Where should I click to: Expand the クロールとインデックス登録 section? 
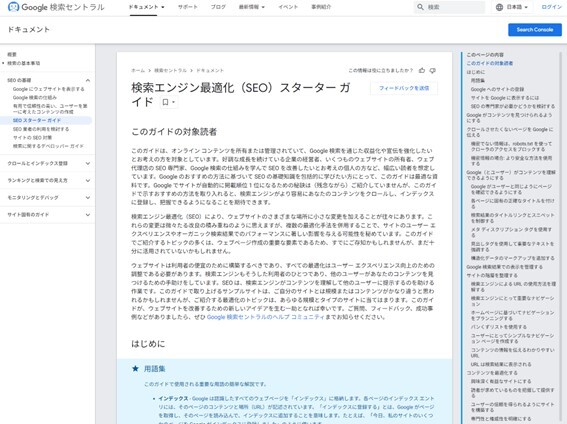(88, 163)
